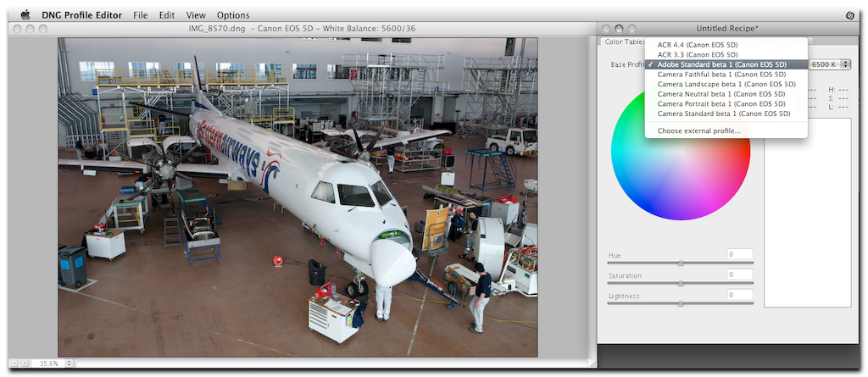The image size is (868, 377).
Task: Focus the Hue value input field
Action: [x=740, y=254]
